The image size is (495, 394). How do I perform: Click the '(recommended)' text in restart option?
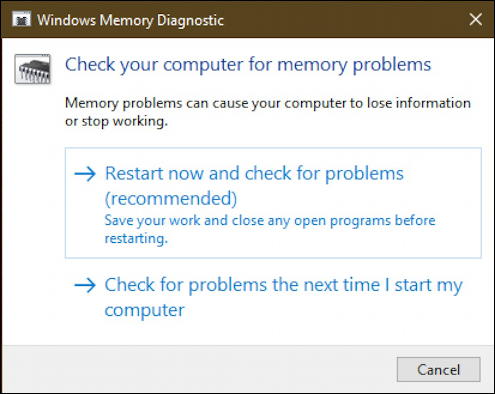[x=171, y=199]
